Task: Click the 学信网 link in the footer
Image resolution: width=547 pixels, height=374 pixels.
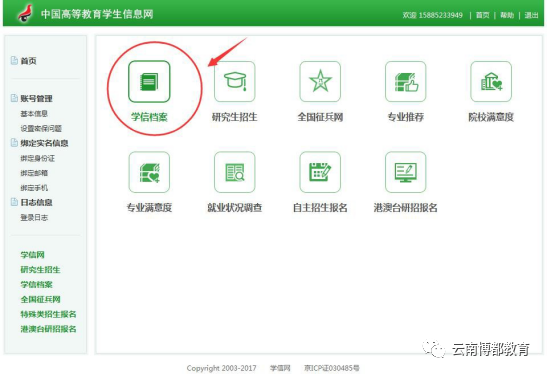Action: (x=280, y=368)
